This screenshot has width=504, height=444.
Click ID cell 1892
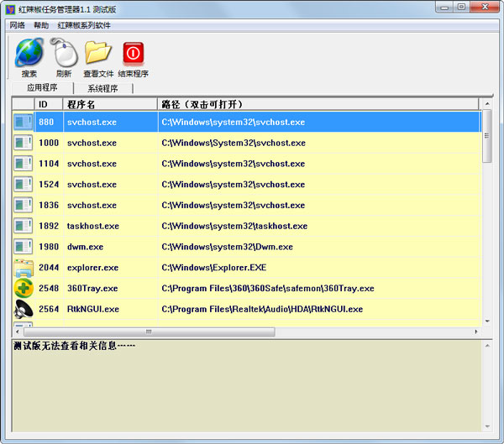(49, 226)
